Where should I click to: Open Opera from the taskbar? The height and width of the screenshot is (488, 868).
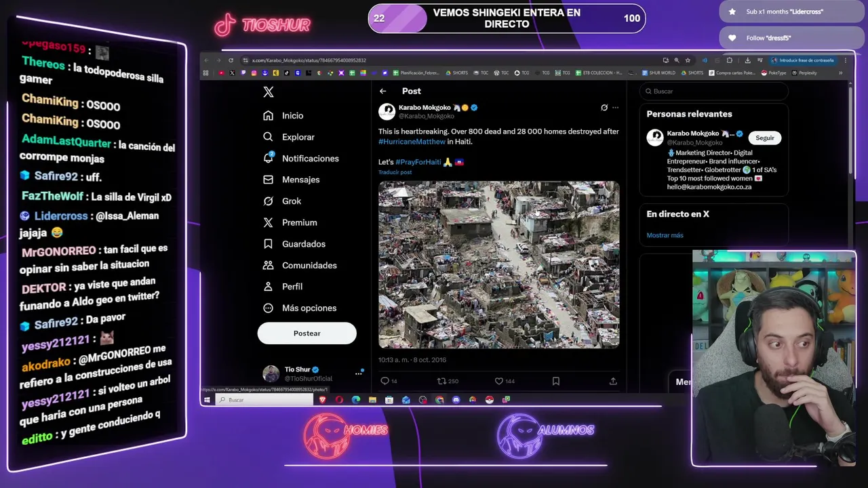click(339, 400)
